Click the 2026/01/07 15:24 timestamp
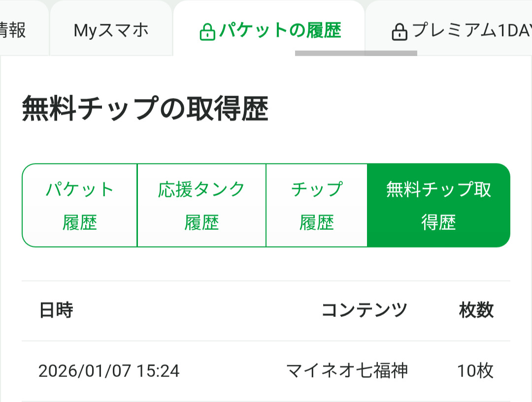The image size is (532, 402). pyautogui.click(x=109, y=371)
